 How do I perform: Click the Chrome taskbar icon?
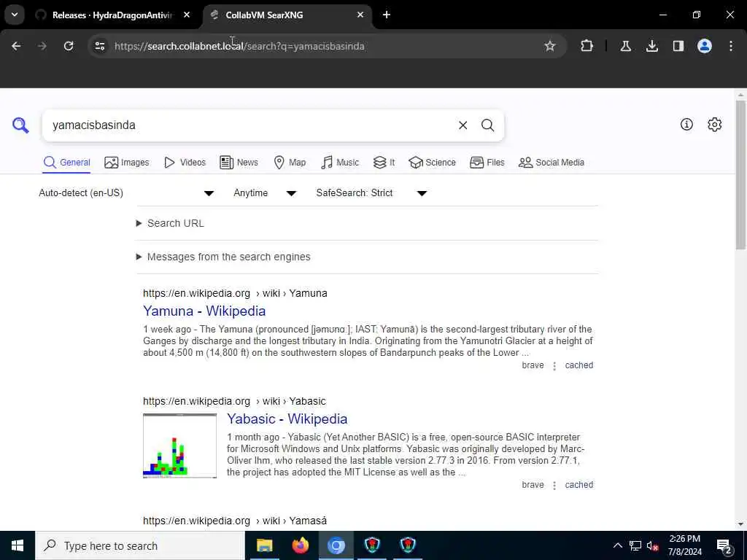tap(336, 545)
